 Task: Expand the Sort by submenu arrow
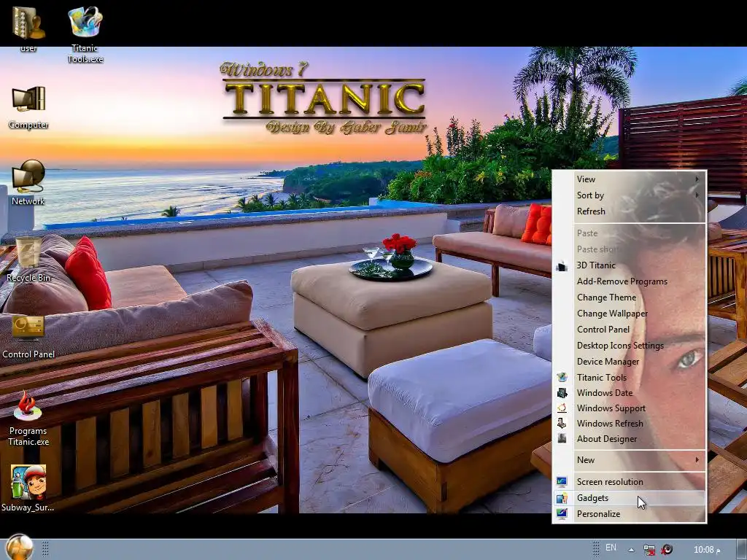[x=697, y=195]
